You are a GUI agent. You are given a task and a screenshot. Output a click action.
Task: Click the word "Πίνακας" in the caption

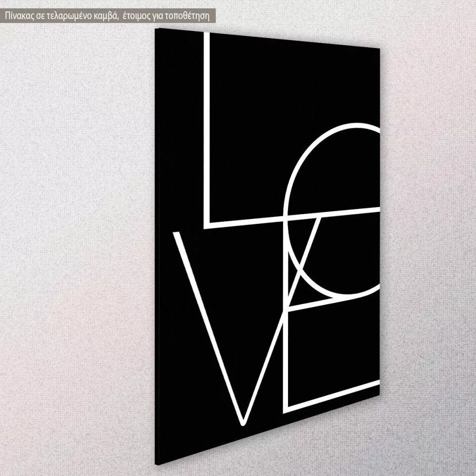pos(18,15)
